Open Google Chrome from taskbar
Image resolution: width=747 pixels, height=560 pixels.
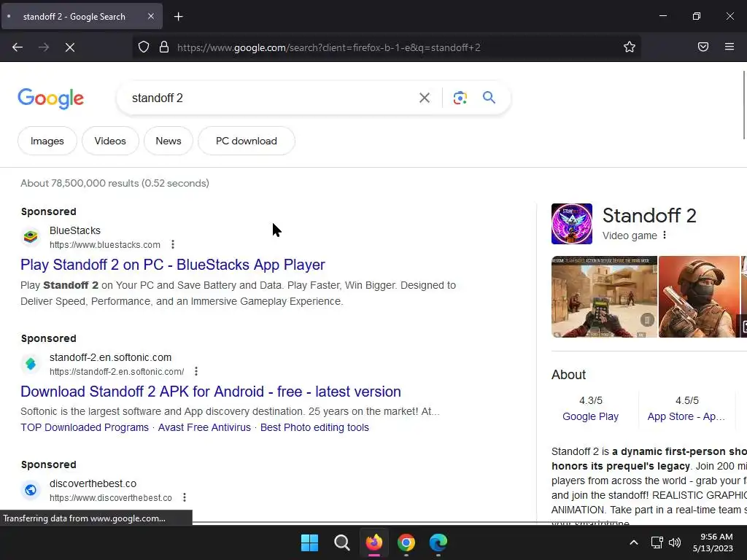coord(406,542)
